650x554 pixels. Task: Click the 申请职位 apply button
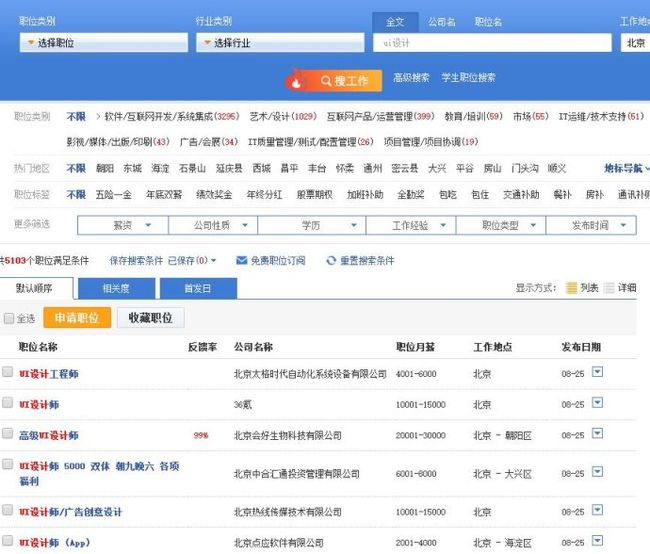pos(77,318)
